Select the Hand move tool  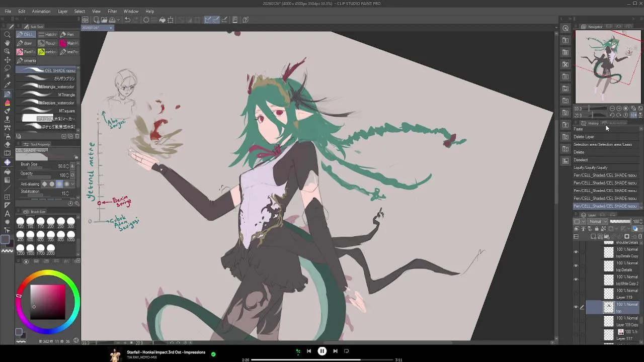7,43
